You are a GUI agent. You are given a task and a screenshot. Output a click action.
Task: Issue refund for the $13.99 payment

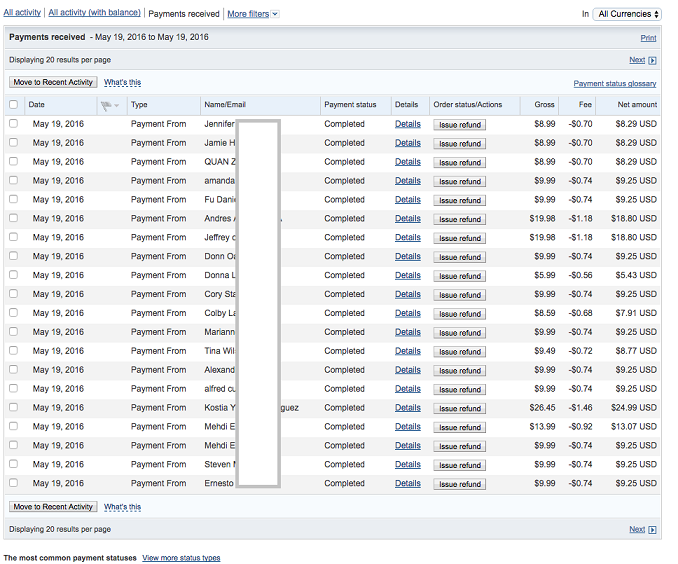pos(460,427)
